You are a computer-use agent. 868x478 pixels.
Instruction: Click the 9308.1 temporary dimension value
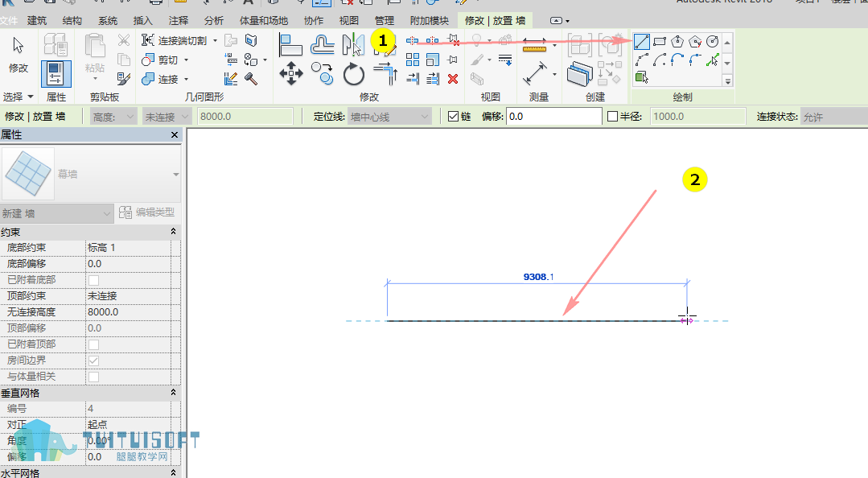point(538,276)
